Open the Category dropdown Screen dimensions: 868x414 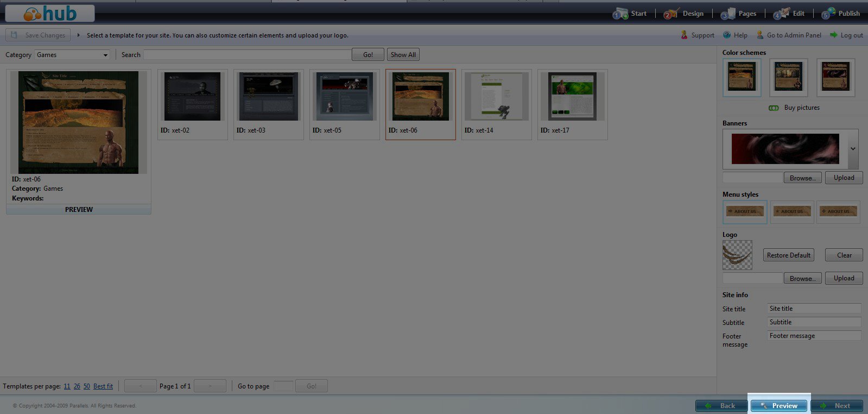click(x=72, y=55)
